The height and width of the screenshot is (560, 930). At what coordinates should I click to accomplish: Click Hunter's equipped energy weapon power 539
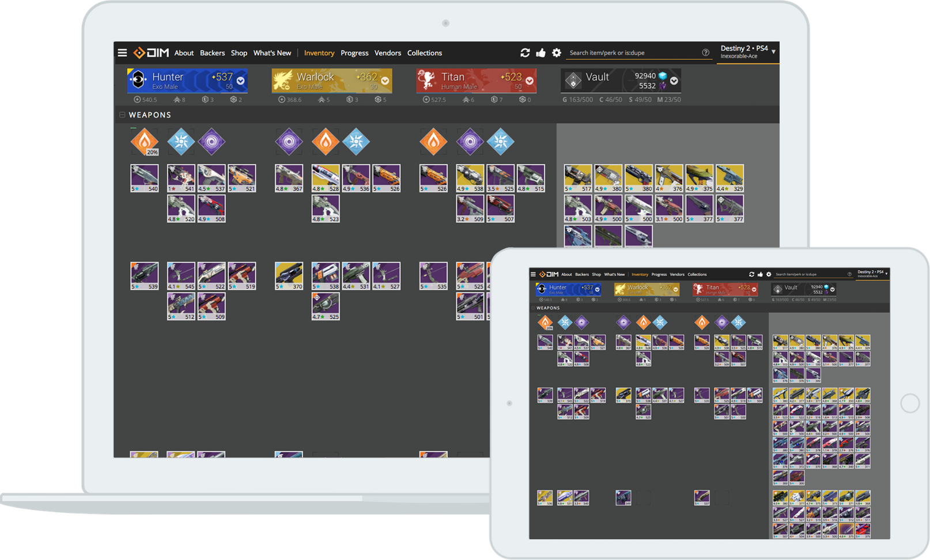tap(145, 277)
